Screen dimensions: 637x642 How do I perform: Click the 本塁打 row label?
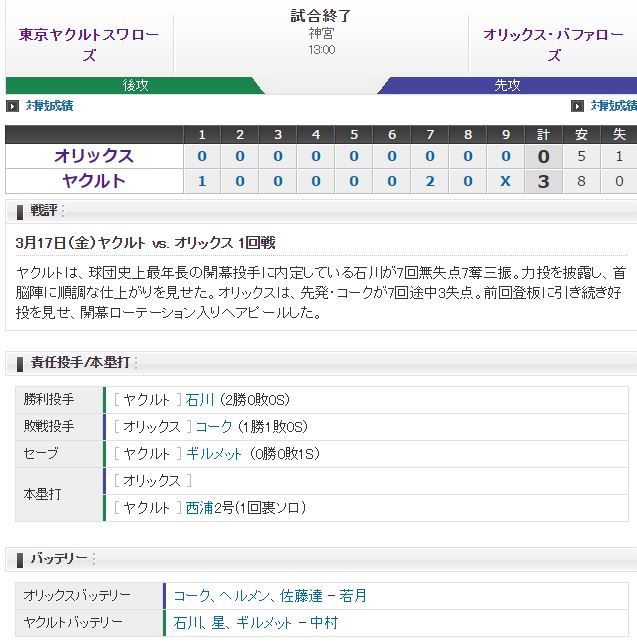click(42, 494)
